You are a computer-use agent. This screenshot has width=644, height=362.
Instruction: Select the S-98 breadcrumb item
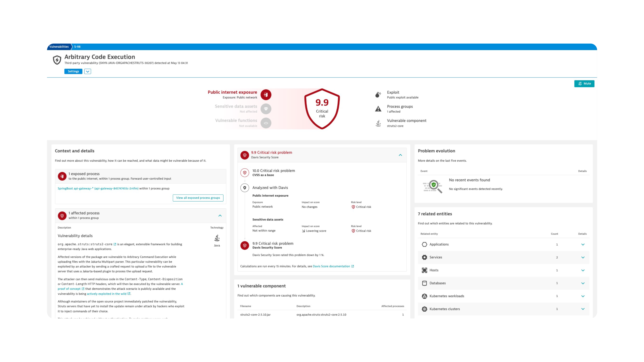tap(77, 47)
